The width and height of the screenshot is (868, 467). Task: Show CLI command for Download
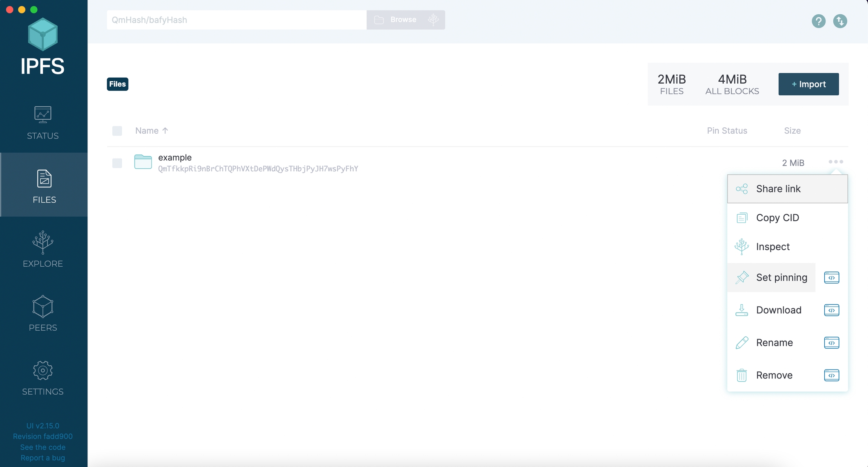(831, 310)
